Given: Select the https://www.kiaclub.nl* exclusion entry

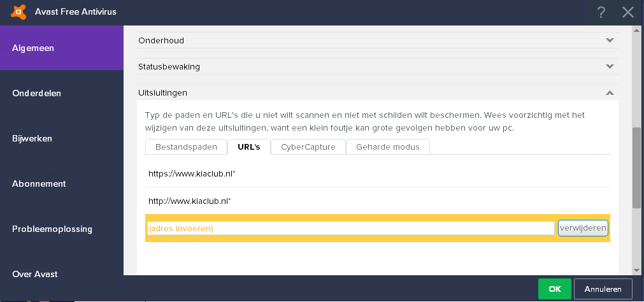Looking at the screenshot, I should (378, 174).
